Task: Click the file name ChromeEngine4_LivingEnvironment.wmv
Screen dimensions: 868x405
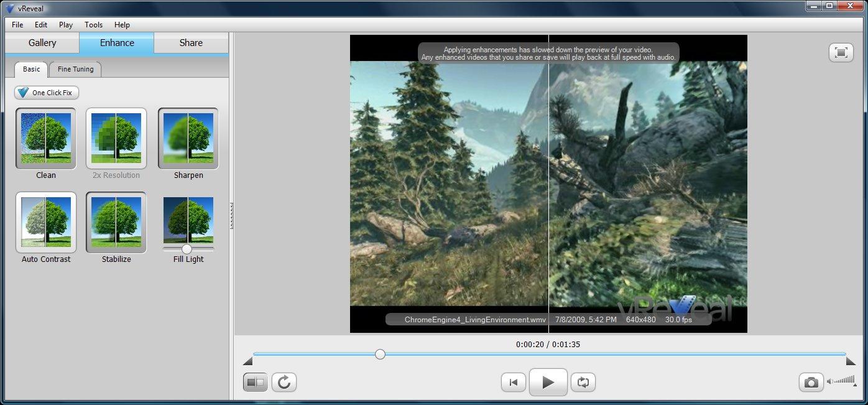Action: pos(475,320)
